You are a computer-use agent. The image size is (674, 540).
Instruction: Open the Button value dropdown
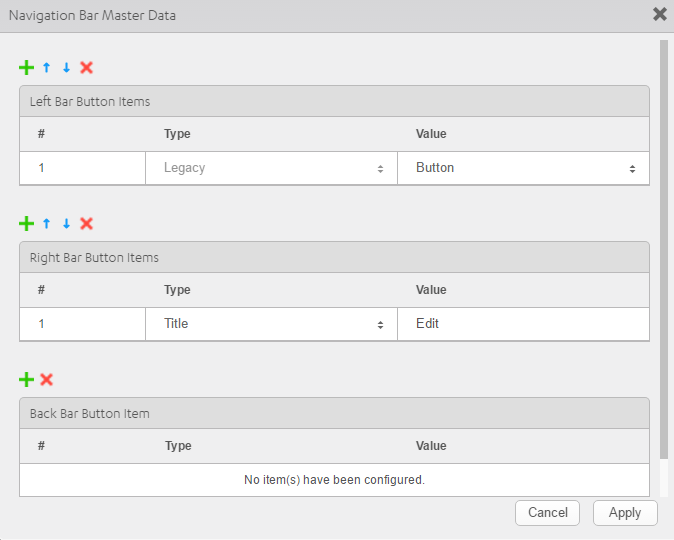(x=523, y=168)
